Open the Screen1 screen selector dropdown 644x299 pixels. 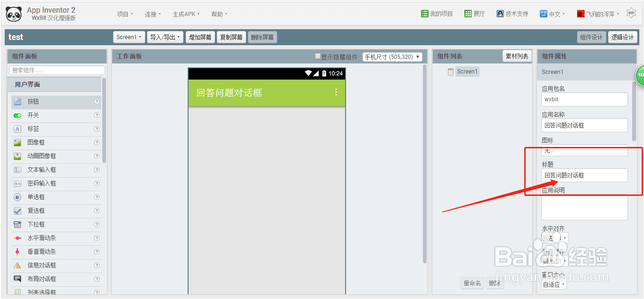129,37
